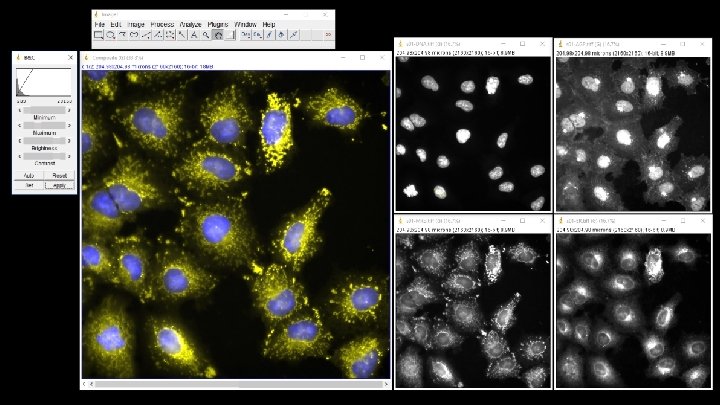This screenshot has height=405, width=720.
Task: Open the Image menu
Action: 136,24
